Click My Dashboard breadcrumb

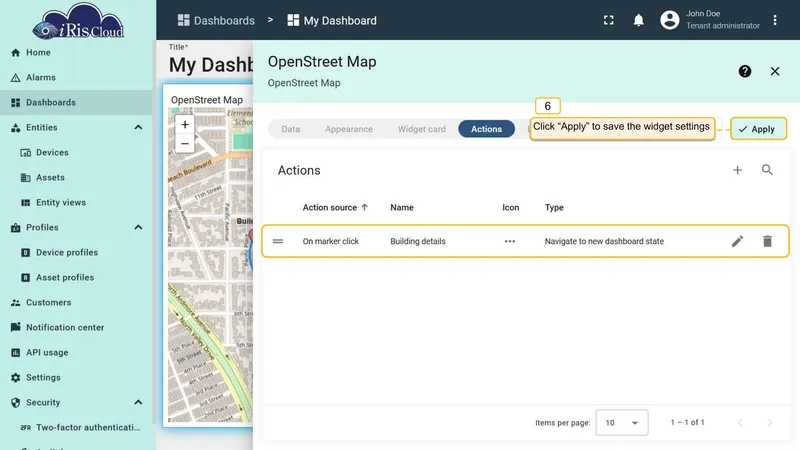[x=332, y=20]
